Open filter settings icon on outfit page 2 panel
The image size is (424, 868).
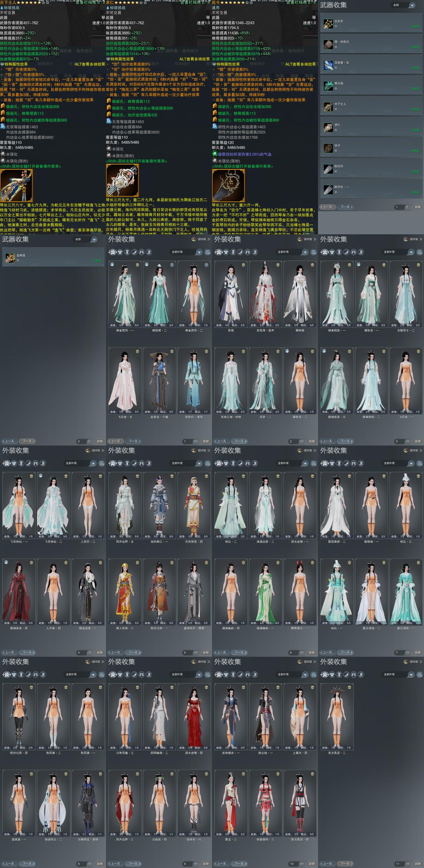click(313, 252)
